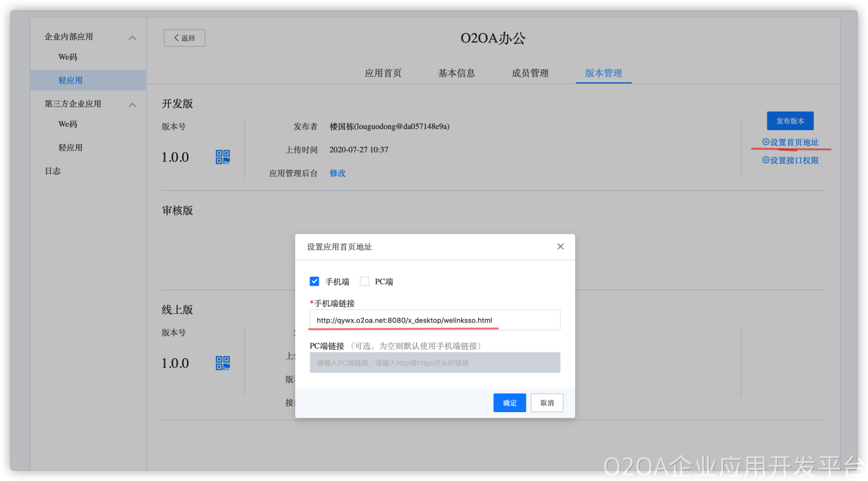Collapse the 企业内部应用 sidebar section
This screenshot has width=868, height=481.
[x=133, y=38]
